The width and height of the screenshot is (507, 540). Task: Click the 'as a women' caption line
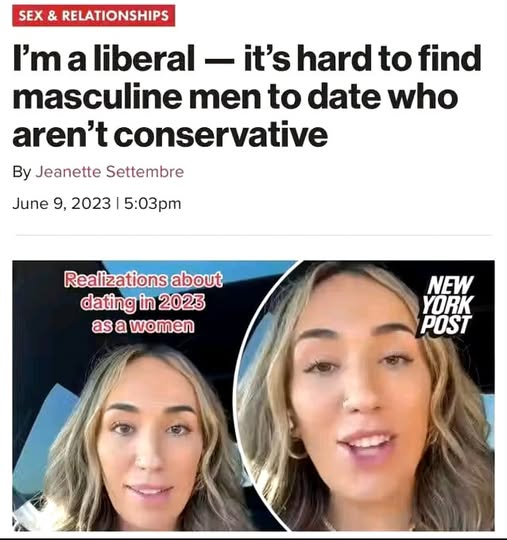click(x=143, y=326)
